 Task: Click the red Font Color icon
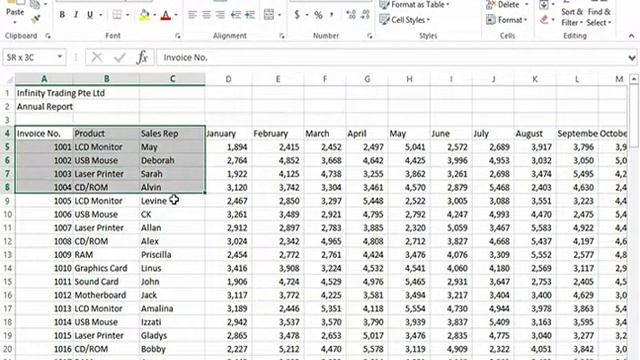click(166, 15)
